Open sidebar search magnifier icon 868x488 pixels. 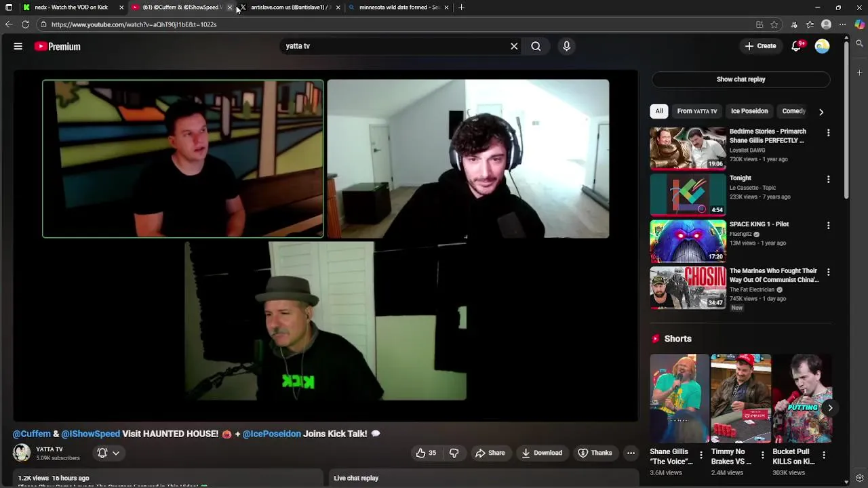(859, 43)
